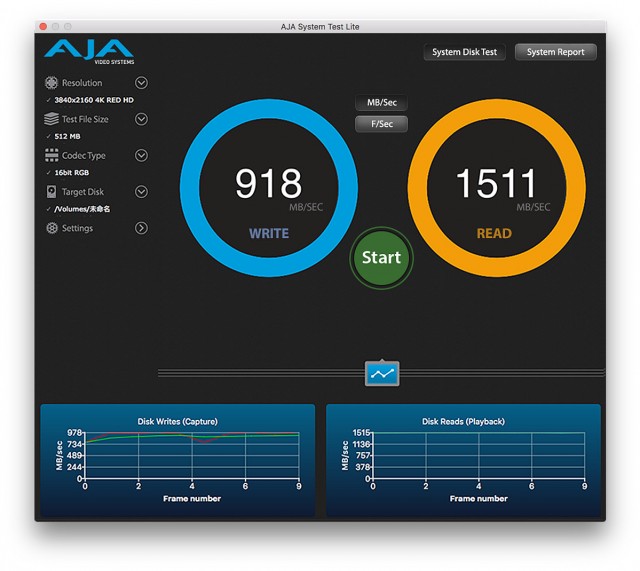Select the /Volumes target disk path
This screenshot has width=640, height=571.
coord(82,209)
